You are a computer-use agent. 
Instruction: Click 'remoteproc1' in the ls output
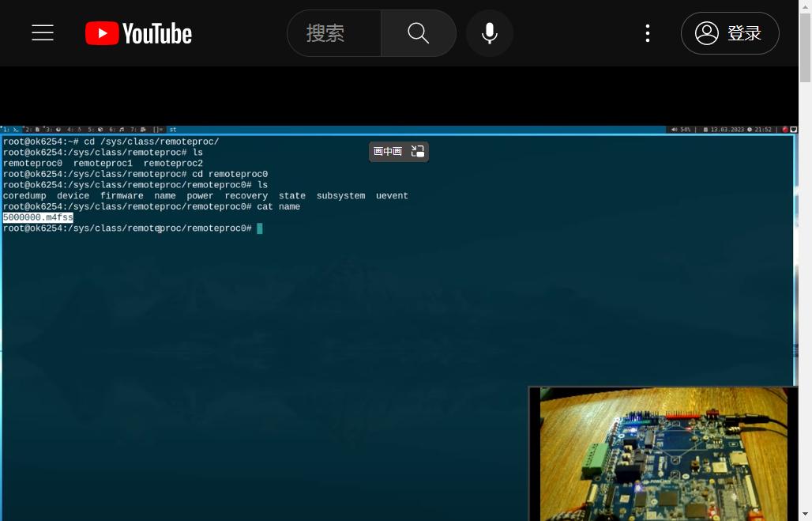(x=103, y=164)
